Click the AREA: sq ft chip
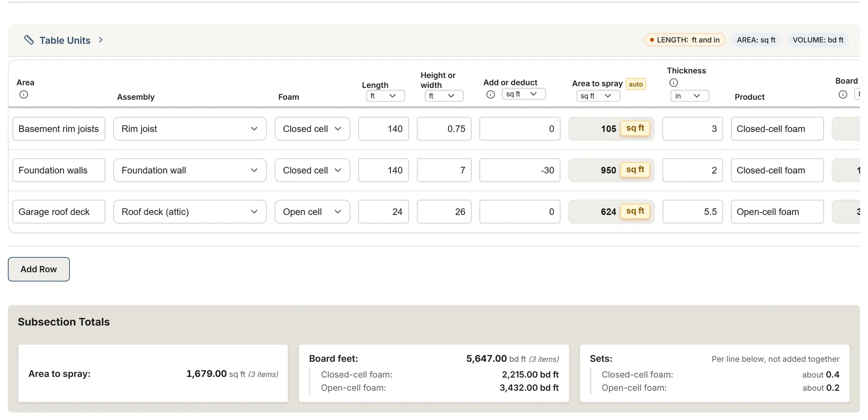Viewport: 868px width, 420px height. (756, 40)
